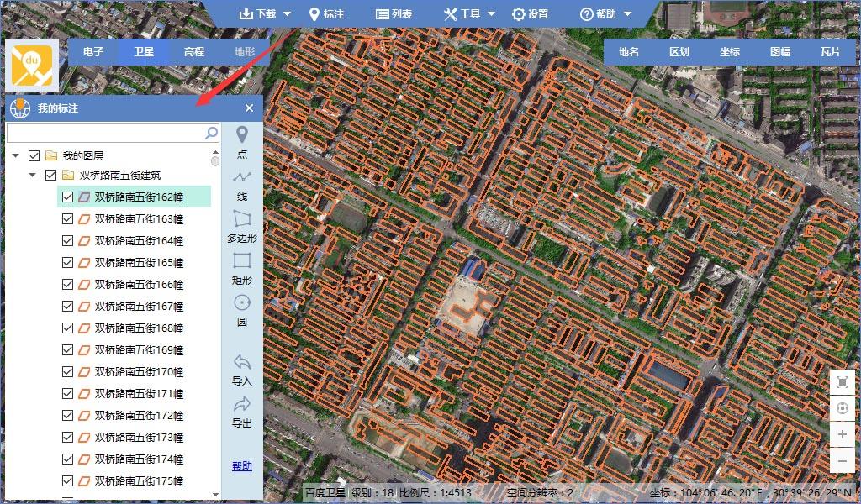Zoom in with the plus button
This screenshot has height=504, width=861.
[843, 434]
